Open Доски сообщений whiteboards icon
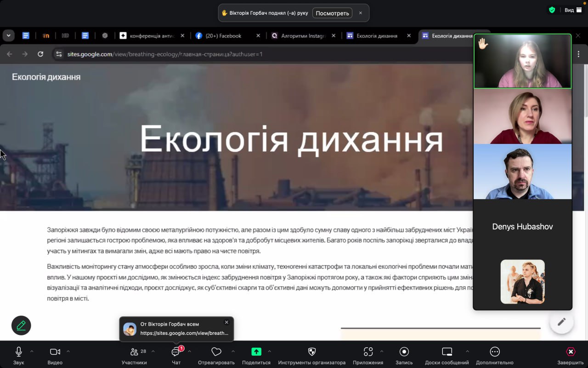This screenshot has width=588, height=368. [x=447, y=352]
